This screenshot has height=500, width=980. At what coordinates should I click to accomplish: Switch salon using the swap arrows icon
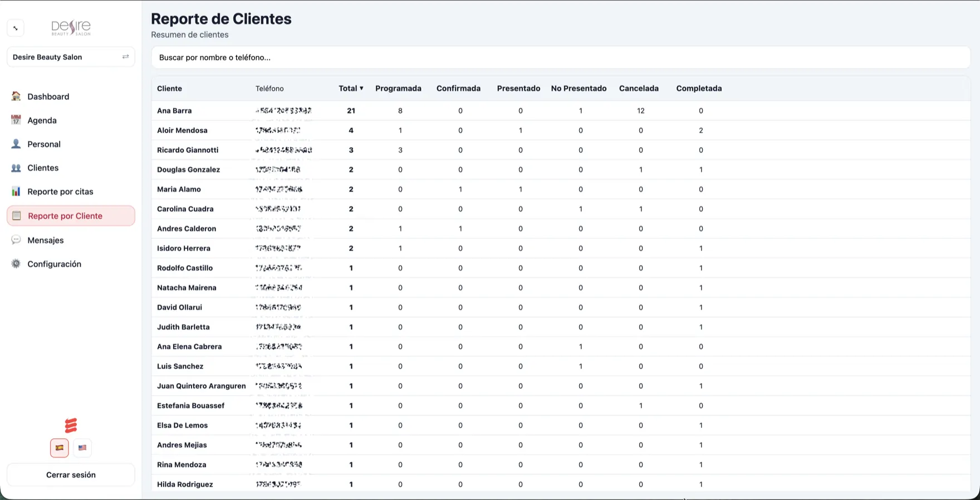pos(125,57)
